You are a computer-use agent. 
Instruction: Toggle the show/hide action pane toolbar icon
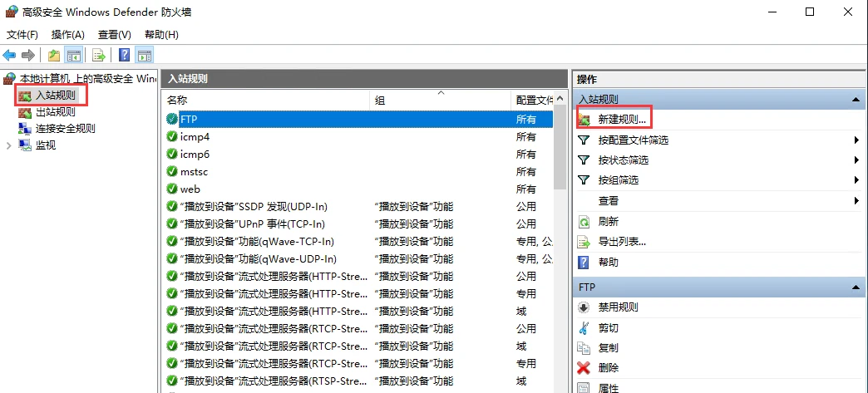[x=145, y=56]
